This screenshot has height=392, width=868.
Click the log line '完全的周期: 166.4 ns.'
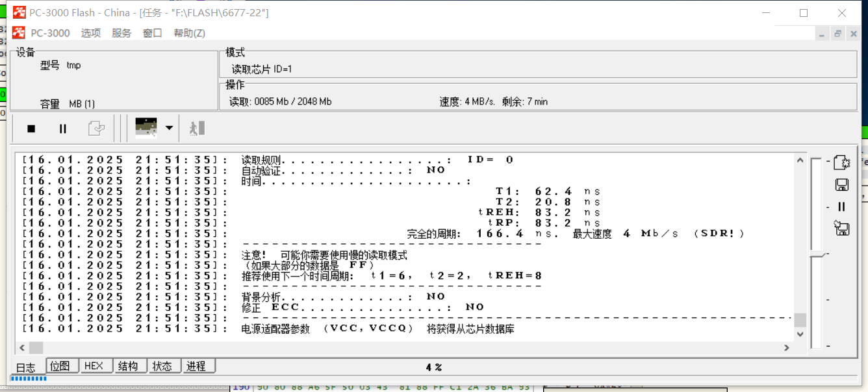click(x=483, y=234)
